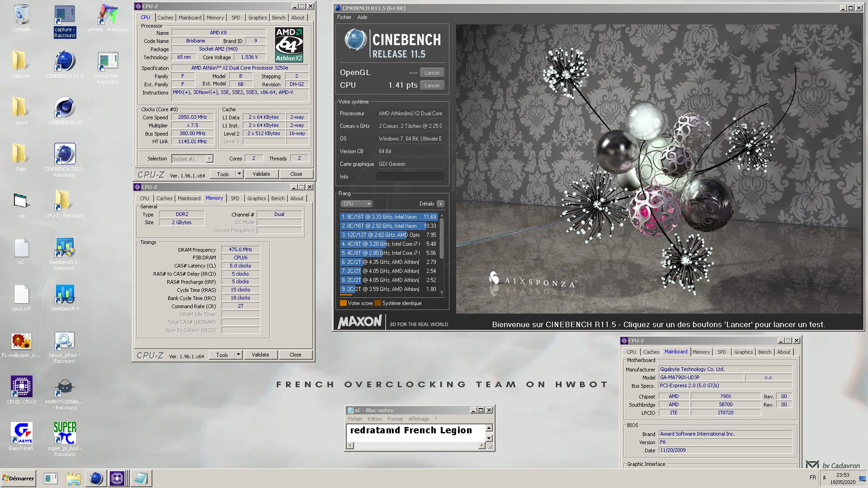Launch the HWBOTx265 benchmark shortcut icon
The width and height of the screenshot is (868, 488).
pyautogui.click(x=65, y=394)
